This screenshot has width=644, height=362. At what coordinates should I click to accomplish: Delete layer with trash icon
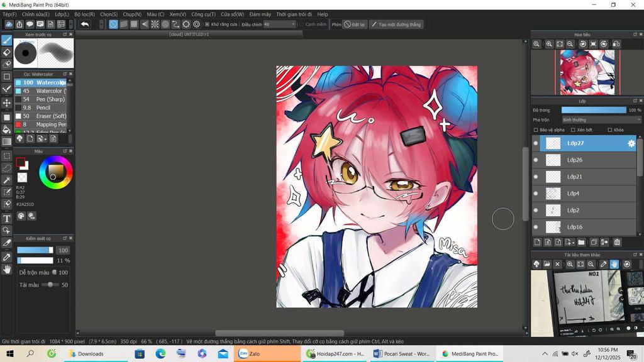(617, 242)
